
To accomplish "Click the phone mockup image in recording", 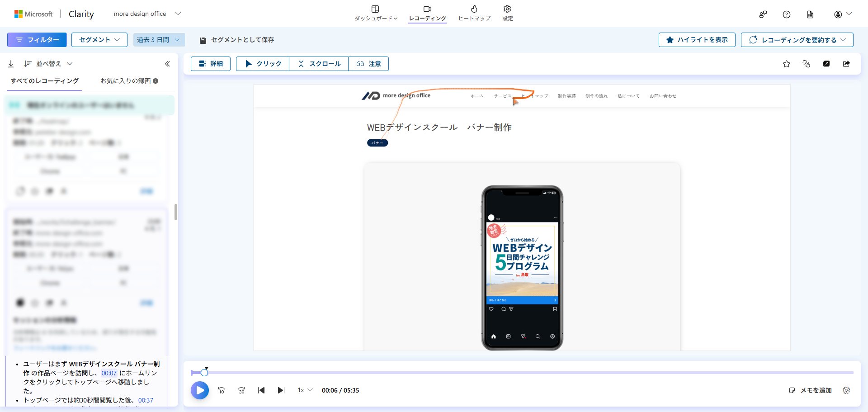I will click(x=522, y=268).
